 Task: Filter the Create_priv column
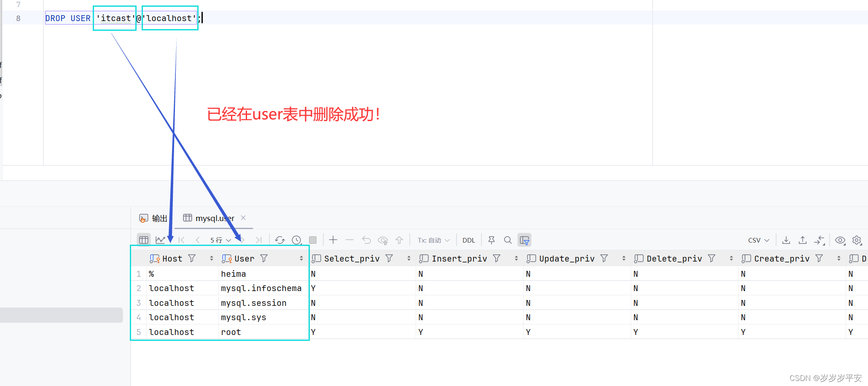coord(819,258)
